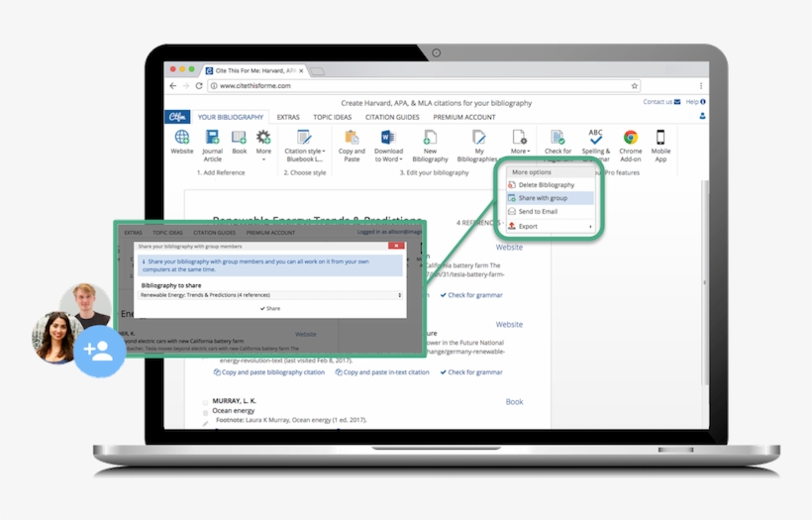Click the Share with group menu icon
812x520 pixels.
pos(512,198)
